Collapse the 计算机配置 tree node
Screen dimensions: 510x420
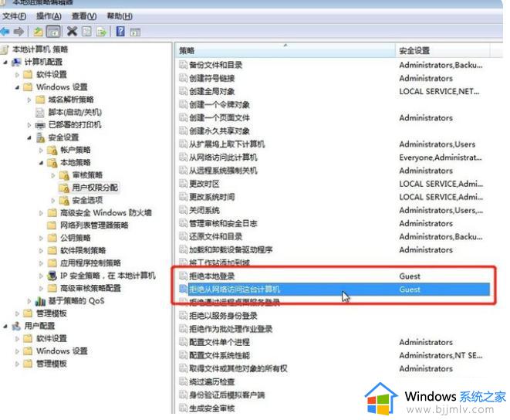5,62
